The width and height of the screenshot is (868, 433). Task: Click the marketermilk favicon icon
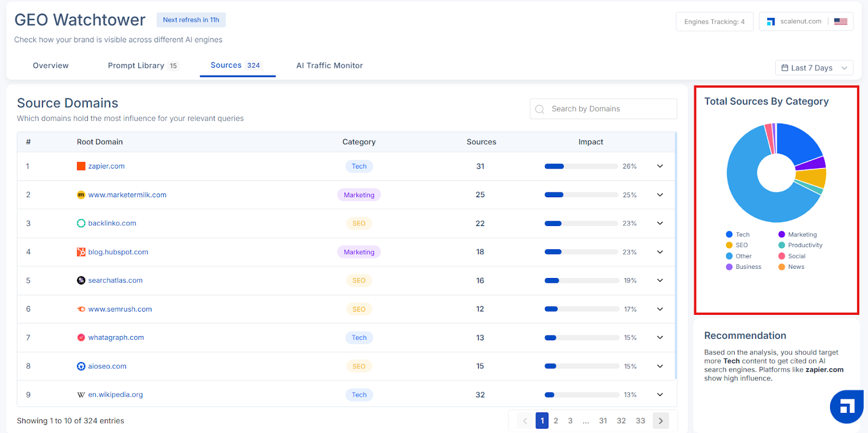click(x=81, y=195)
